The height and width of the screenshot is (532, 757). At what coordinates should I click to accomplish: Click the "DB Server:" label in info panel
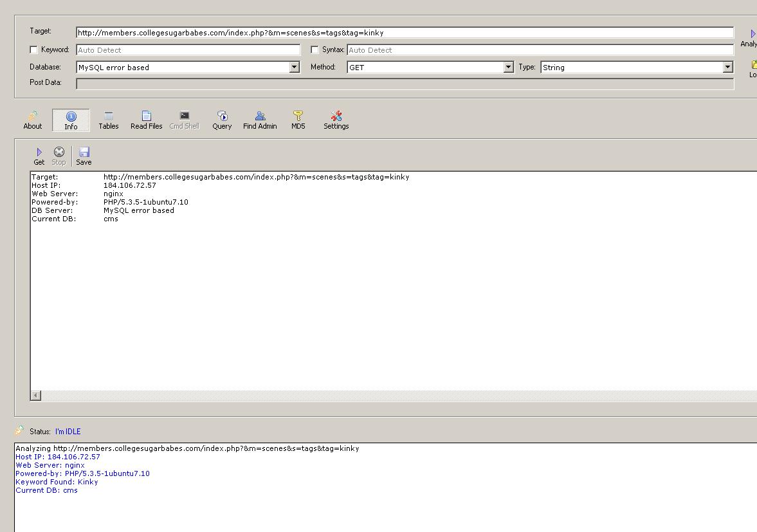pyautogui.click(x=52, y=210)
